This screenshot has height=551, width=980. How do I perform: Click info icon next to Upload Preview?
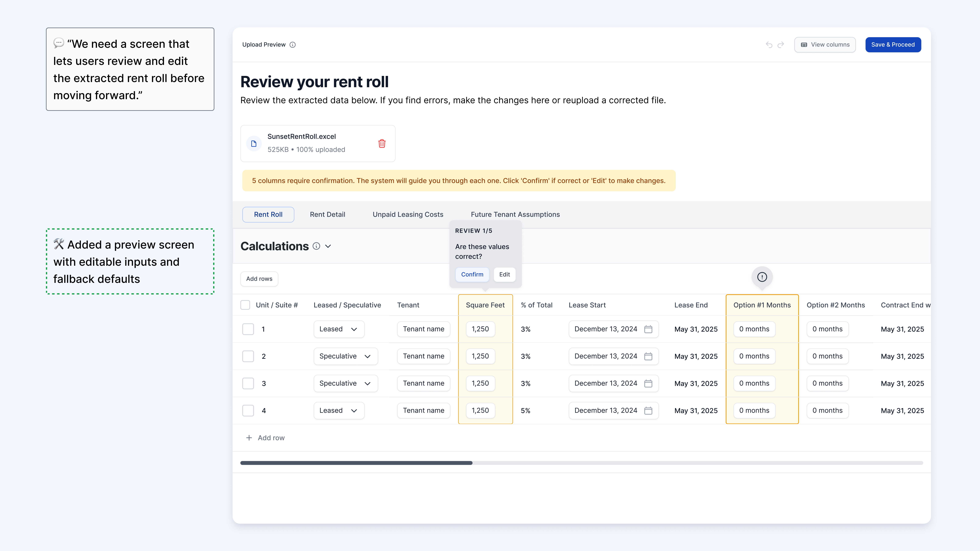(x=293, y=45)
